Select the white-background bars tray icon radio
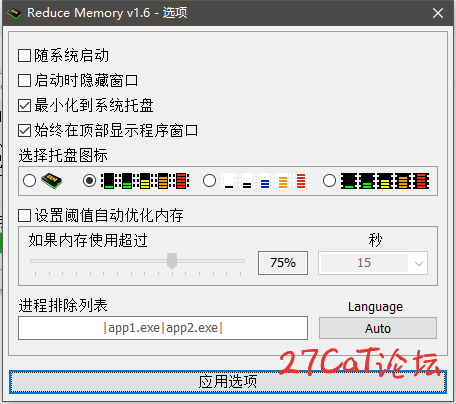 [209, 181]
